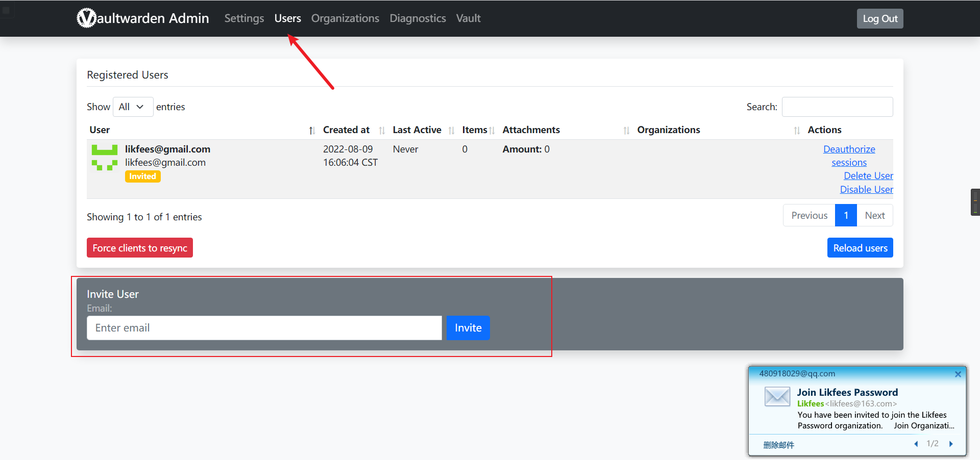Click the Reload users button

click(x=860, y=248)
